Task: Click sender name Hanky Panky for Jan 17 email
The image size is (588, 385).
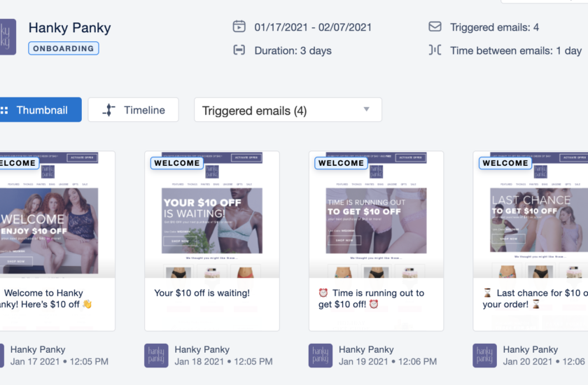Action: [38, 349]
